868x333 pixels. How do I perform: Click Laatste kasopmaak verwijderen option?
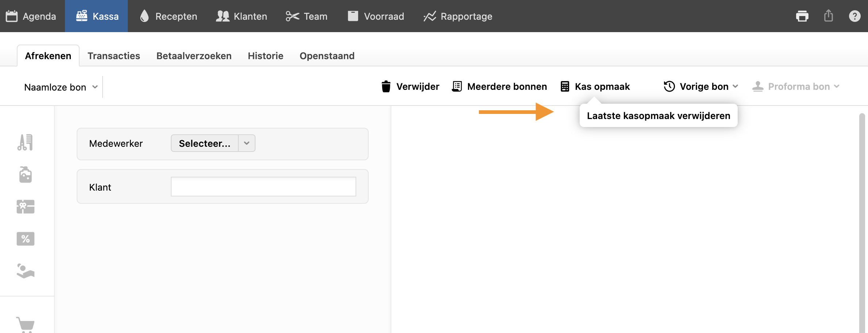658,116
